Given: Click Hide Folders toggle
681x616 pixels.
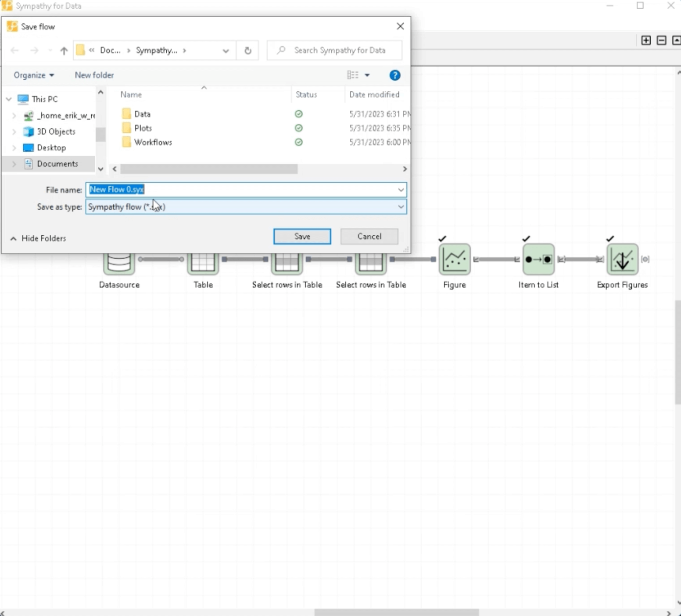Looking at the screenshot, I should [38, 238].
